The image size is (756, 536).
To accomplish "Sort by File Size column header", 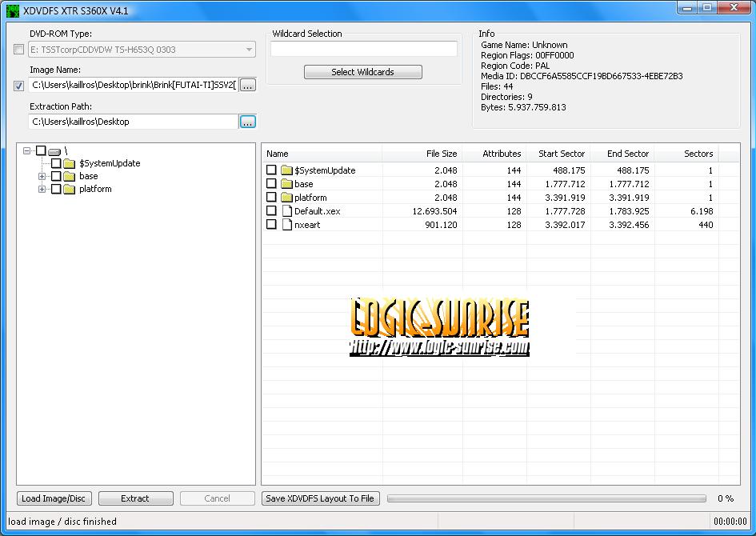I will pos(422,154).
